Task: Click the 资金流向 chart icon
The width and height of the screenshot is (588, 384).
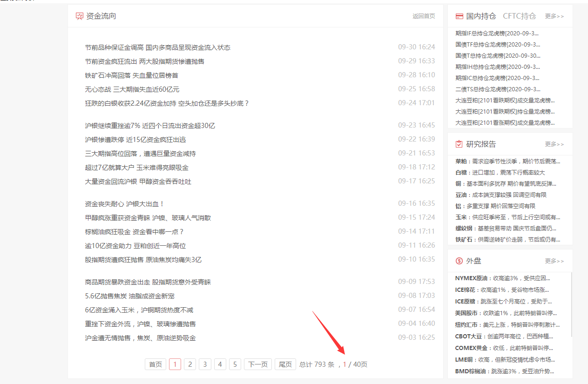Action: [80, 16]
